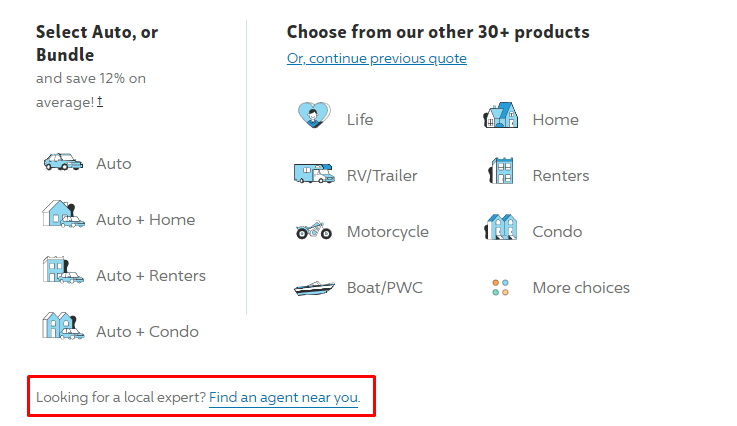
Task: Follow the 'Find an agent near you' link
Action: tap(283, 397)
